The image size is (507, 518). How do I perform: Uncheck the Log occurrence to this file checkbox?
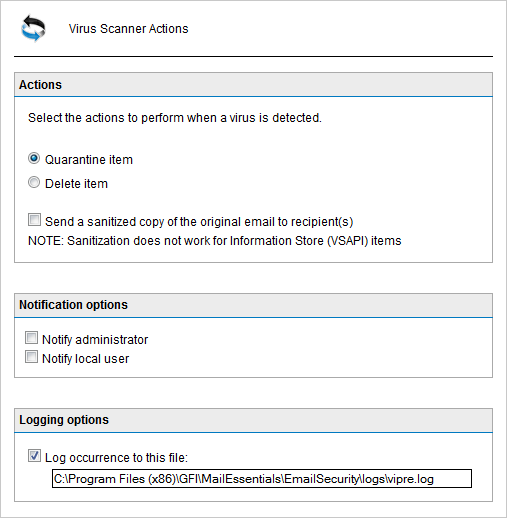click(34, 456)
